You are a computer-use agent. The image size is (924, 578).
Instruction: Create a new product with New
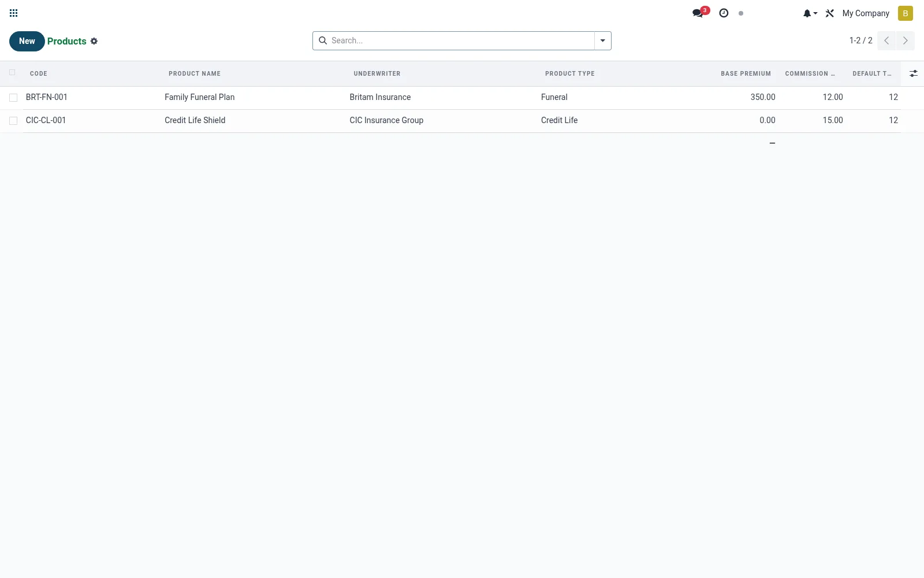click(27, 41)
